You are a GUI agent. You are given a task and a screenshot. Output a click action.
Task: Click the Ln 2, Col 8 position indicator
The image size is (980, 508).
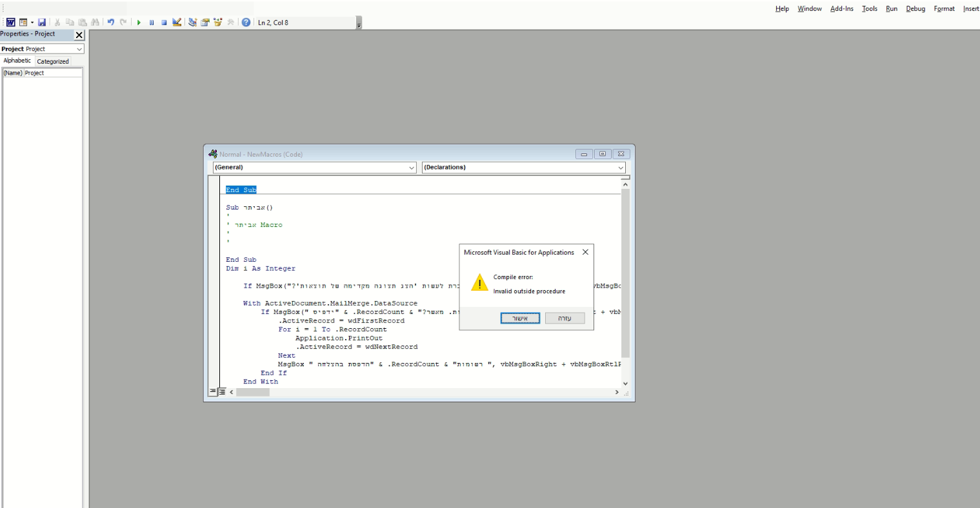[x=273, y=23]
